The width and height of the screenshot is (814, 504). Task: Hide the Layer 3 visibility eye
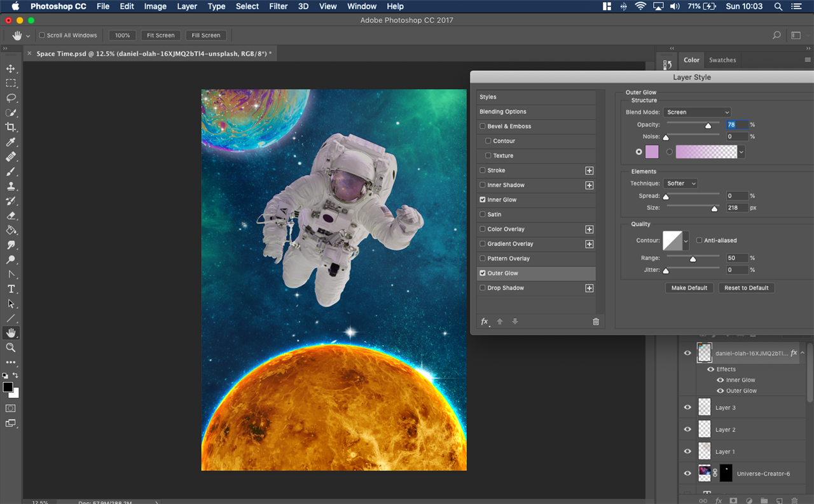click(x=687, y=407)
